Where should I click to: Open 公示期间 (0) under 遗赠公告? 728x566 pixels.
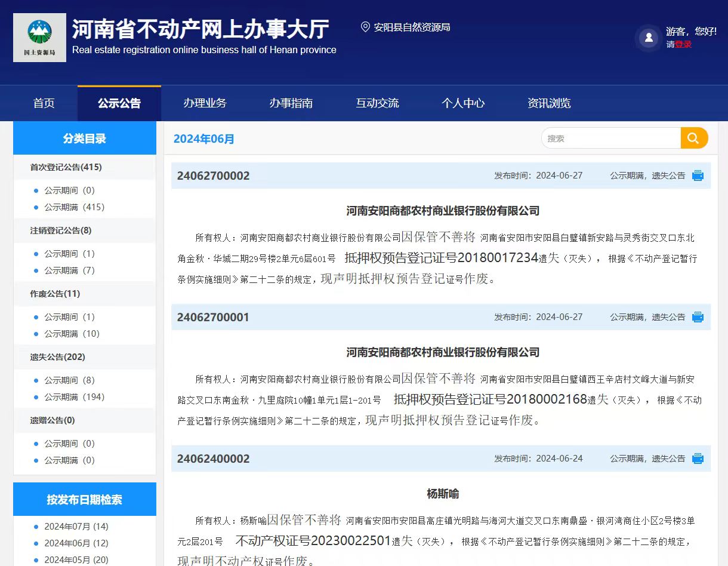69,444
